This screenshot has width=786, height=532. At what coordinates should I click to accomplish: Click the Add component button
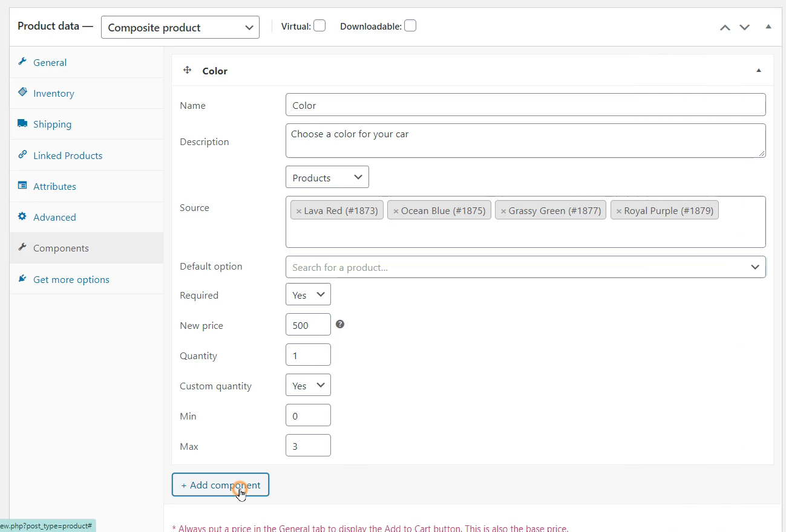click(220, 485)
